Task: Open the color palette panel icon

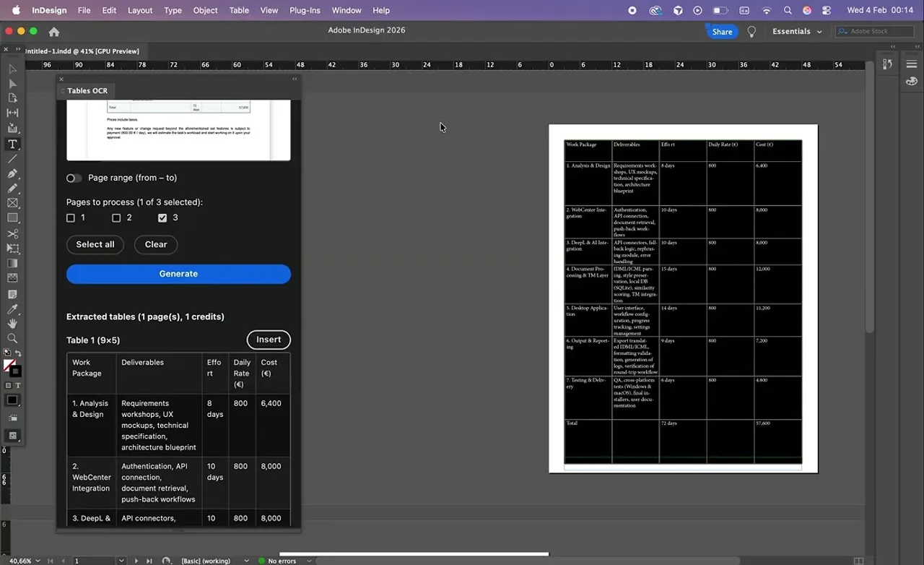Action: (x=912, y=81)
